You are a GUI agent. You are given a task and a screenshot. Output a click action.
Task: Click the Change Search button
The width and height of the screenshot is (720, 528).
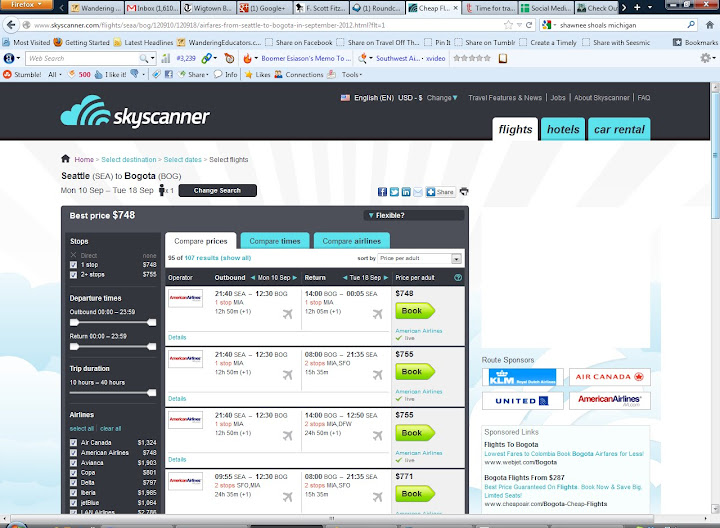(x=217, y=191)
